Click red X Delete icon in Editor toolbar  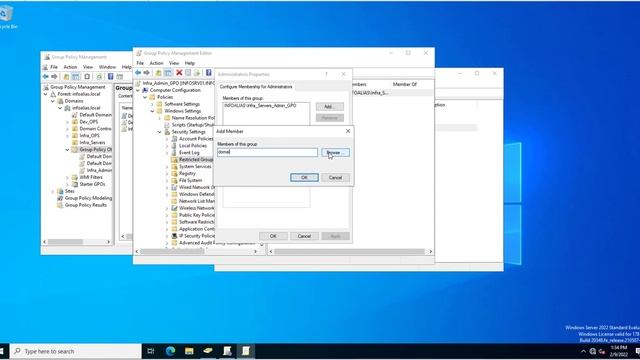click(179, 73)
